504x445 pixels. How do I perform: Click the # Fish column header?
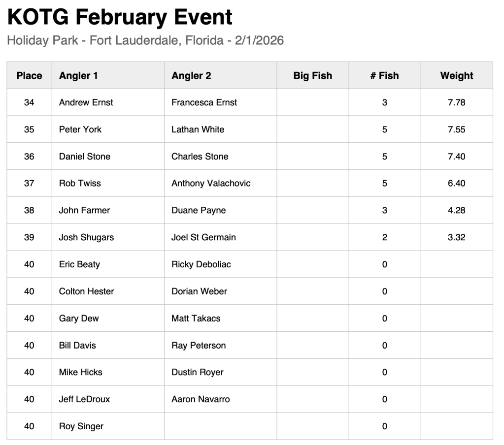[x=384, y=75]
